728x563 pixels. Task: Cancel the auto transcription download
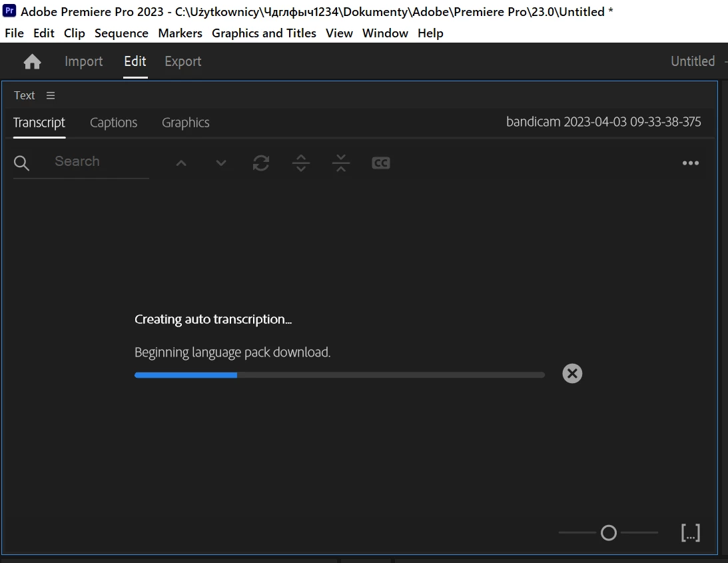(x=572, y=374)
